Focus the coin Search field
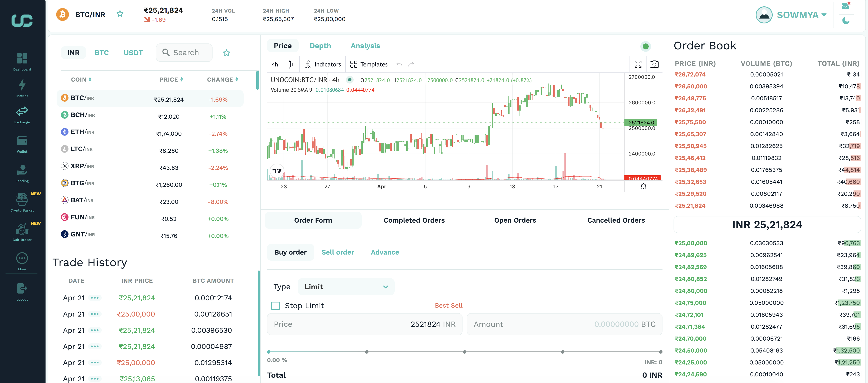 point(184,53)
